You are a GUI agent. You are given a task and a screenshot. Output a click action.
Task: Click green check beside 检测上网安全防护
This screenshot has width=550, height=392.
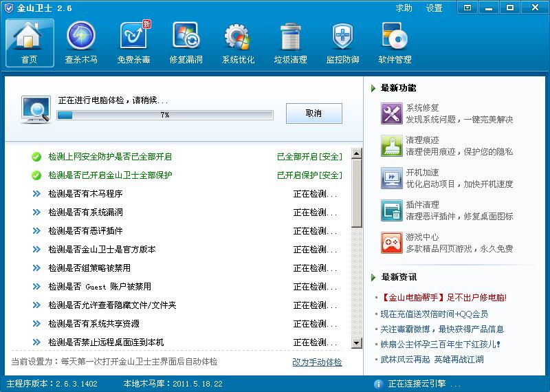pyautogui.click(x=36, y=157)
